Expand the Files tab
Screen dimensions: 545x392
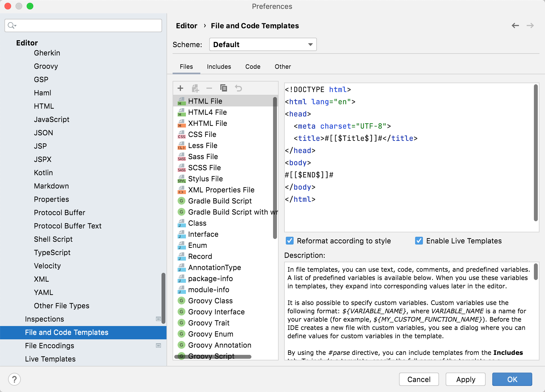coord(186,66)
